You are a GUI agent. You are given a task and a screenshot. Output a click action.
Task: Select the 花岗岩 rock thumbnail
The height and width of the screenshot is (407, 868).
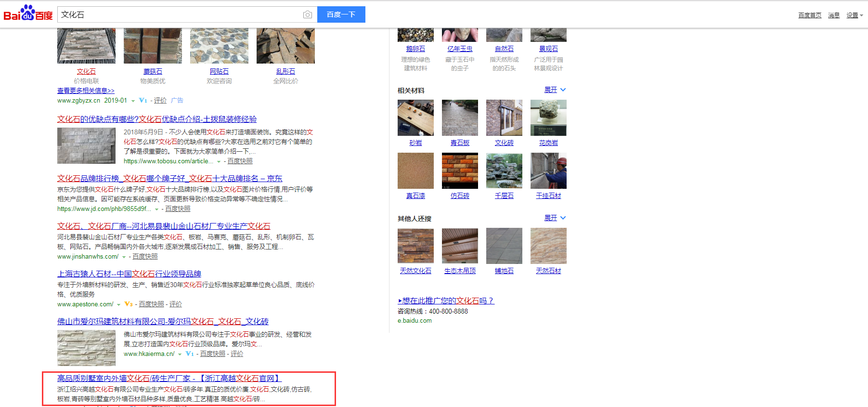pos(548,118)
